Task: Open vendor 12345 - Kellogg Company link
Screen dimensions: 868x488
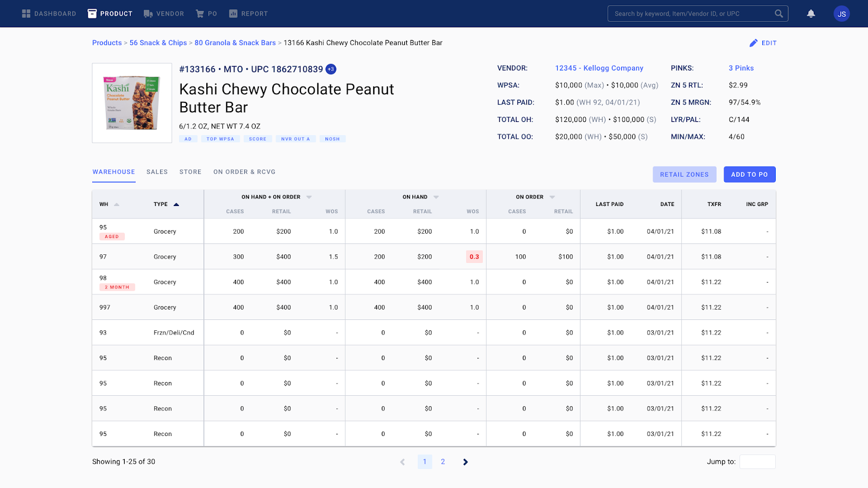Action: [x=599, y=68]
